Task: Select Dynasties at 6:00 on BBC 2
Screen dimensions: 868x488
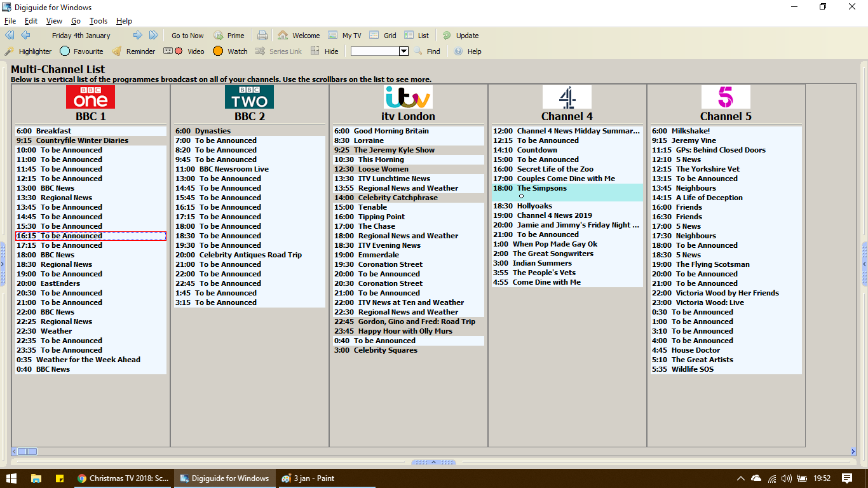Action: (250, 131)
